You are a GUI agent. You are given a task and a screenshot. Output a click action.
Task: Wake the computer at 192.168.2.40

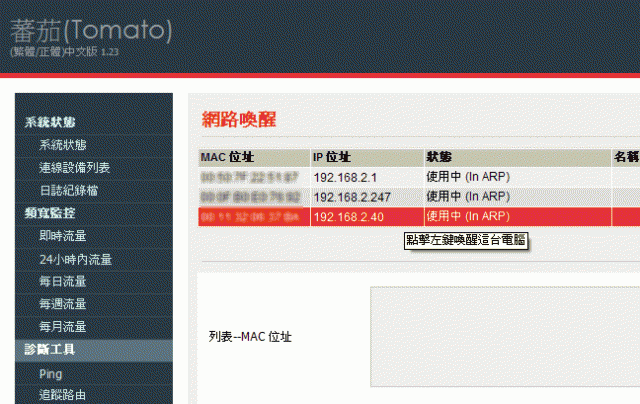coord(419,217)
